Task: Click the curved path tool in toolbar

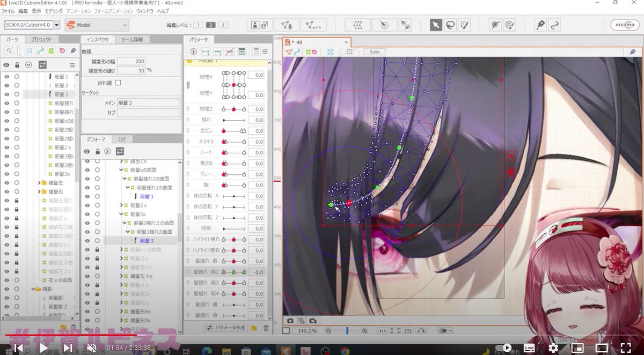Action: [554, 25]
